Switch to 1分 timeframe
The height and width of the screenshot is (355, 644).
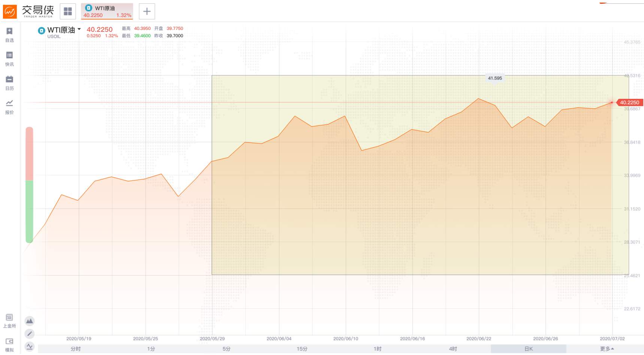tap(151, 349)
